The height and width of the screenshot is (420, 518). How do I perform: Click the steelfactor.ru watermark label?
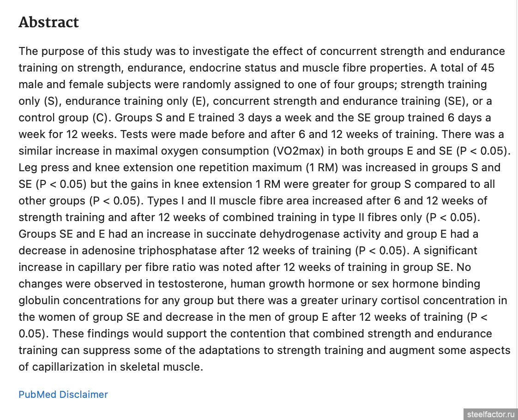pos(490,414)
